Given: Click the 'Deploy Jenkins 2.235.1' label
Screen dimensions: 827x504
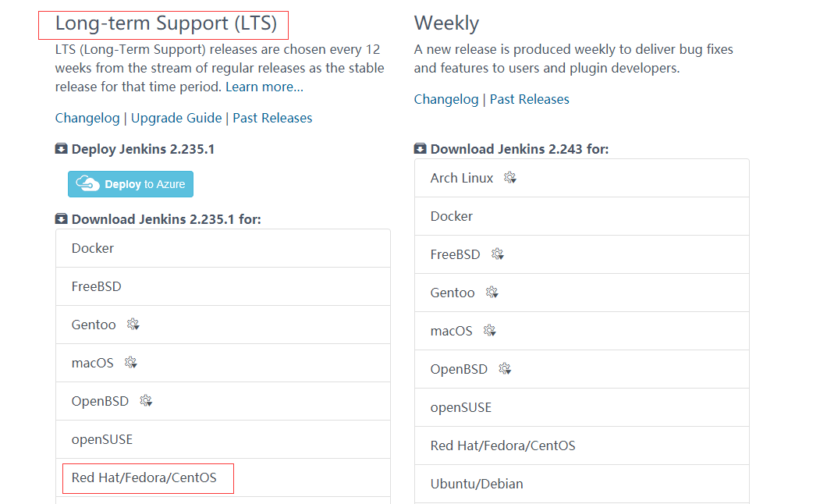Looking at the screenshot, I should [x=143, y=149].
